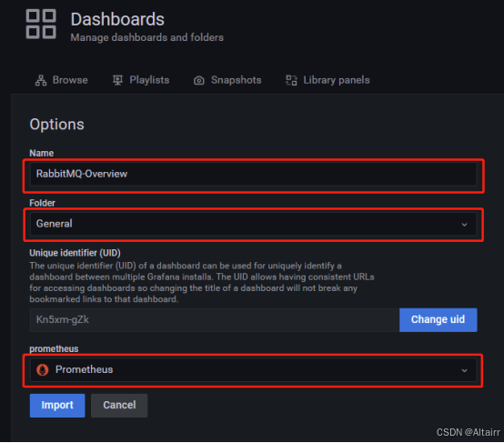
Task: Expand the Folder dropdown chevron
Action: tap(464, 225)
